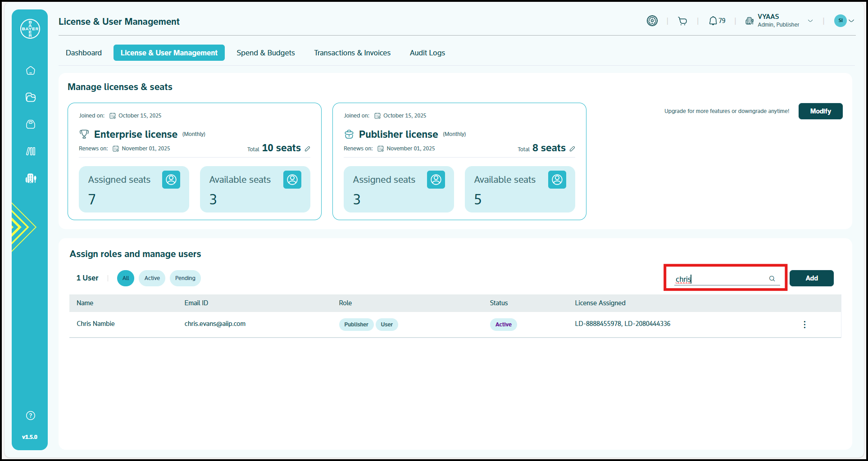Open the folder icon in sidebar
This screenshot has height=461, width=868.
31,97
